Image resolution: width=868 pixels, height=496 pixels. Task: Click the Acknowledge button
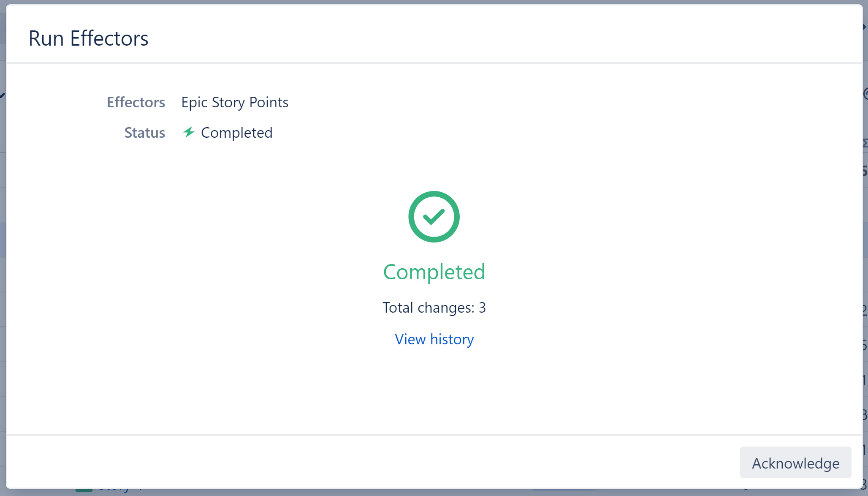tap(795, 463)
